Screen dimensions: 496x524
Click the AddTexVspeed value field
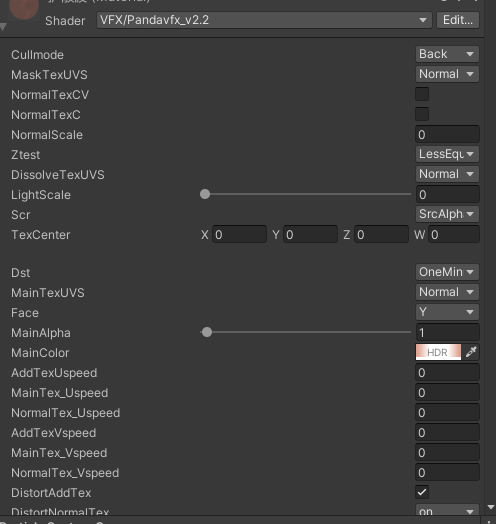tap(447, 433)
